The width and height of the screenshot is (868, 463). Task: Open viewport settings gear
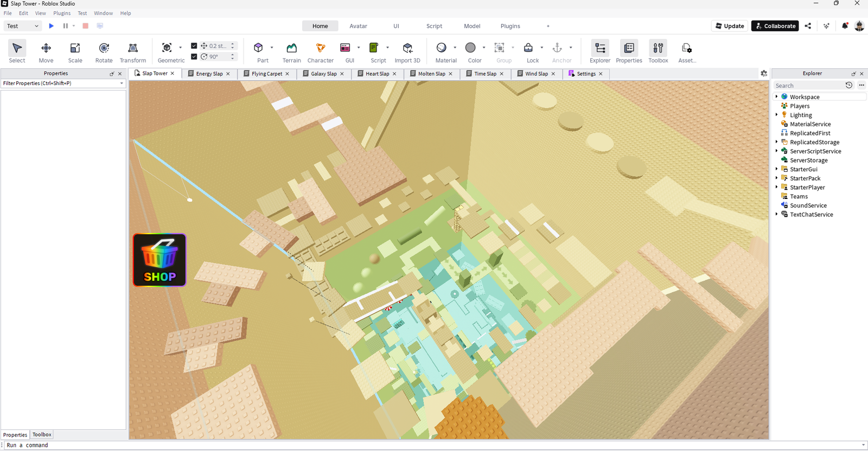(764, 73)
